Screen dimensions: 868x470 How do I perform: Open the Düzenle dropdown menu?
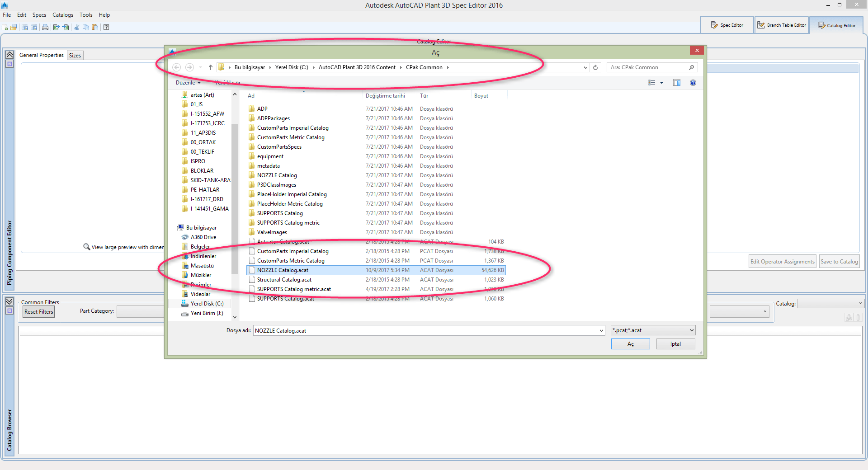pyautogui.click(x=188, y=83)
